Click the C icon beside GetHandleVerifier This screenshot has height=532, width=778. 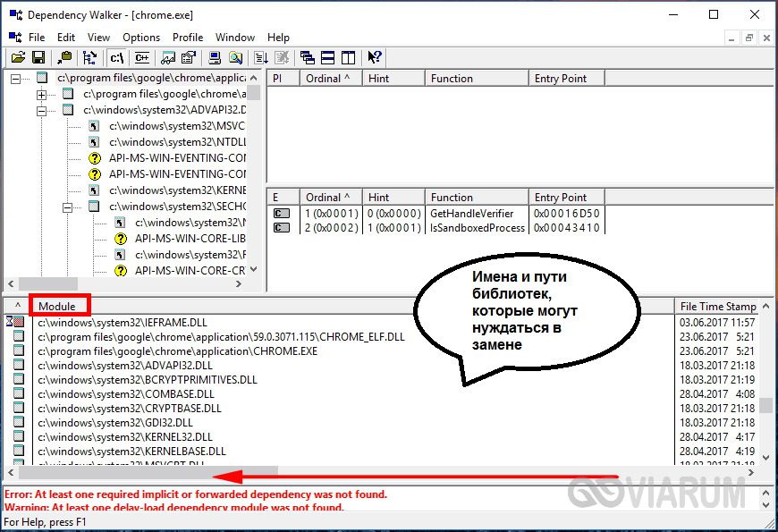click(282, 214)
